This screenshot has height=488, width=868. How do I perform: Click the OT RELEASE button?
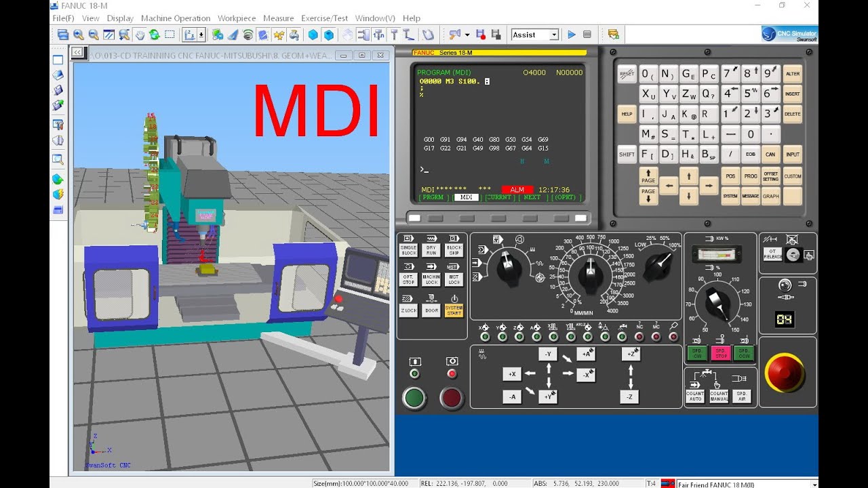point(773,254)
